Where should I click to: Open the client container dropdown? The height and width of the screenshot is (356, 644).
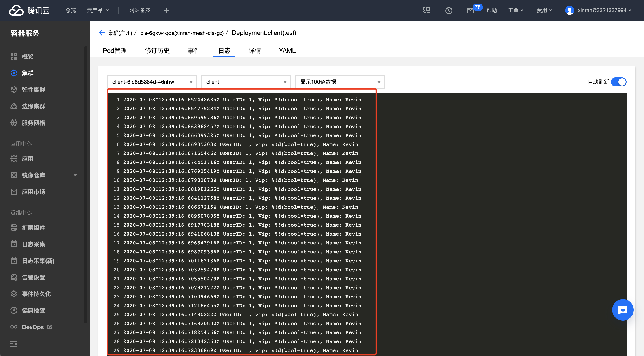(246, 82)
